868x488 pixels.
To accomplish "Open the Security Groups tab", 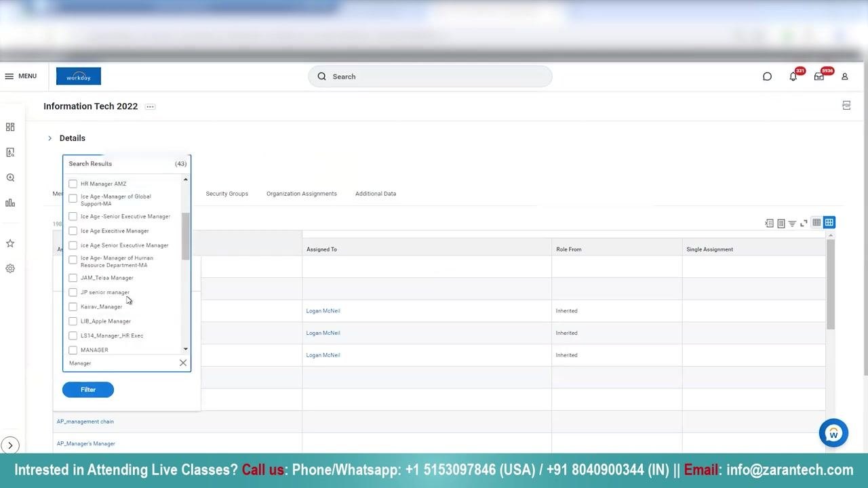I will (227, 194).
